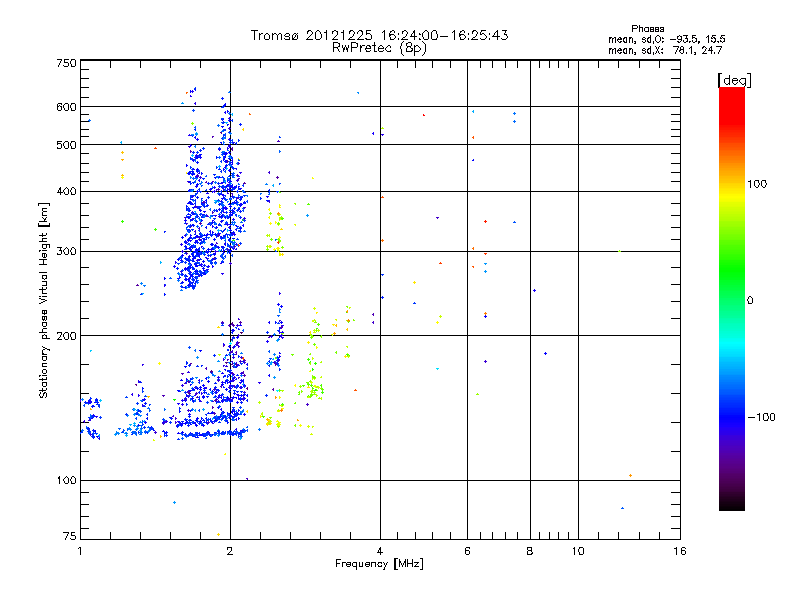800x600 pixels.
Task: Click the x-axis tick label '10'
Action: pyautogui.click(x=578, y=551)
